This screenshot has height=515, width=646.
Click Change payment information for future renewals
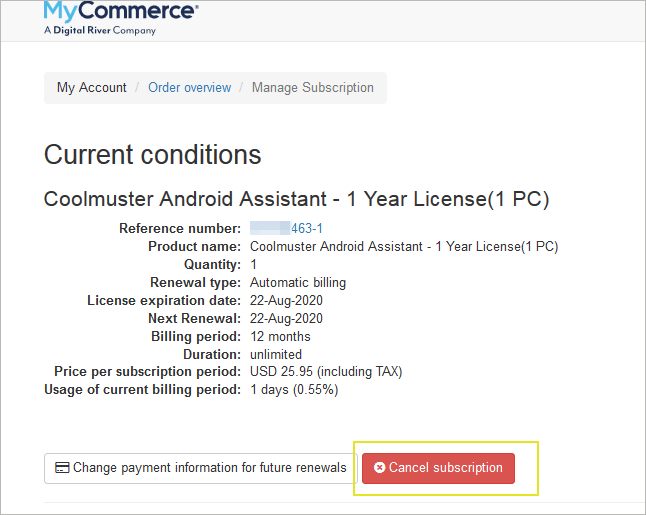(x=201, y=468)
